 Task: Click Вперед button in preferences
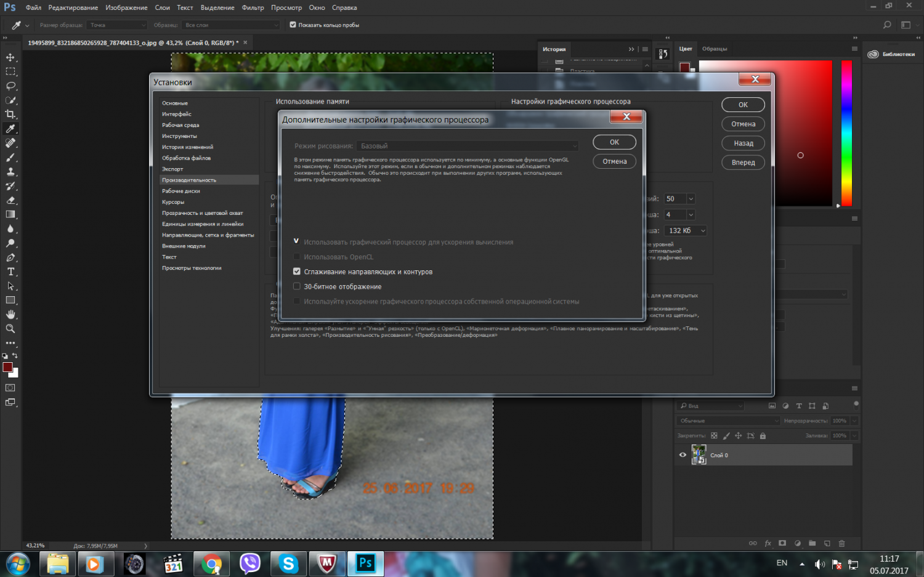point(743,163)
